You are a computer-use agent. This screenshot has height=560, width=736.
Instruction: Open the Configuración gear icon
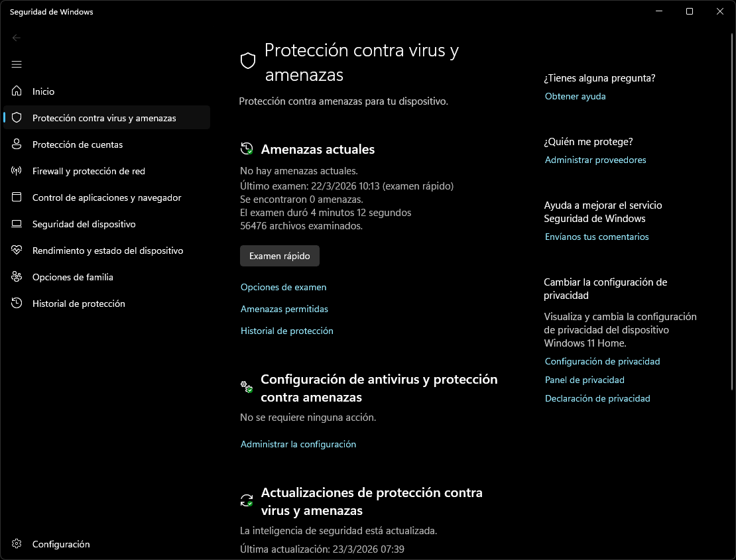click(16, 544)
